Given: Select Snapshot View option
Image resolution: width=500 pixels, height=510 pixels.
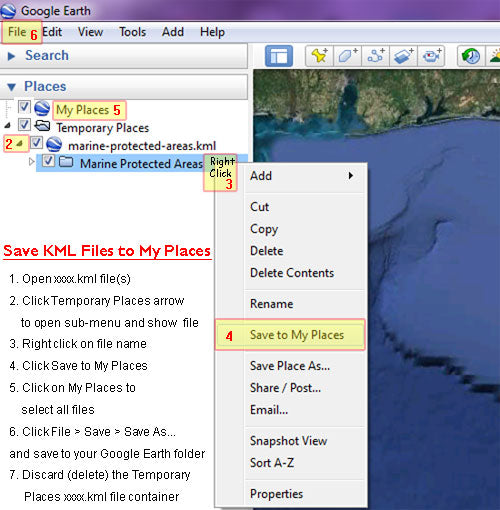Looking at the screenshot, I should [289, 441].
